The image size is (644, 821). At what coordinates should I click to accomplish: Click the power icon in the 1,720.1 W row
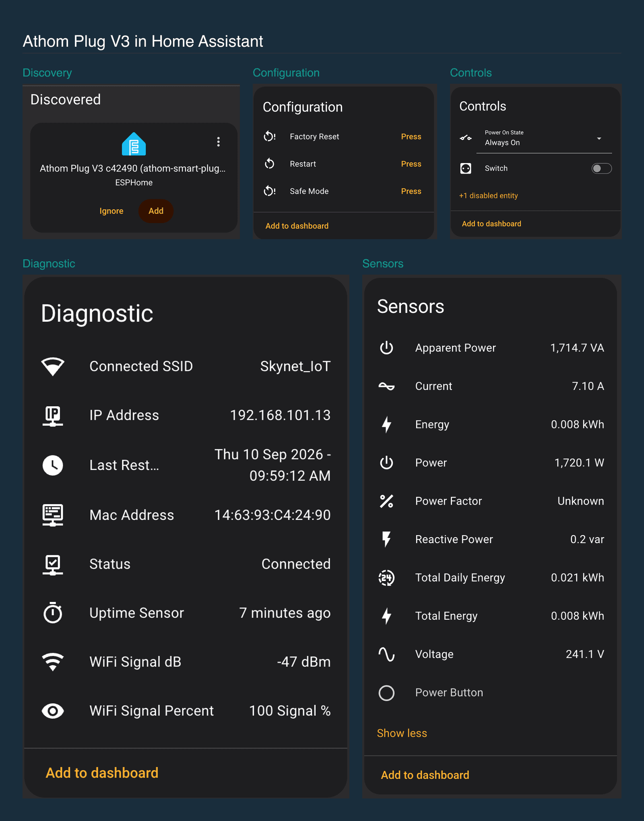click(x=386, y=463)
